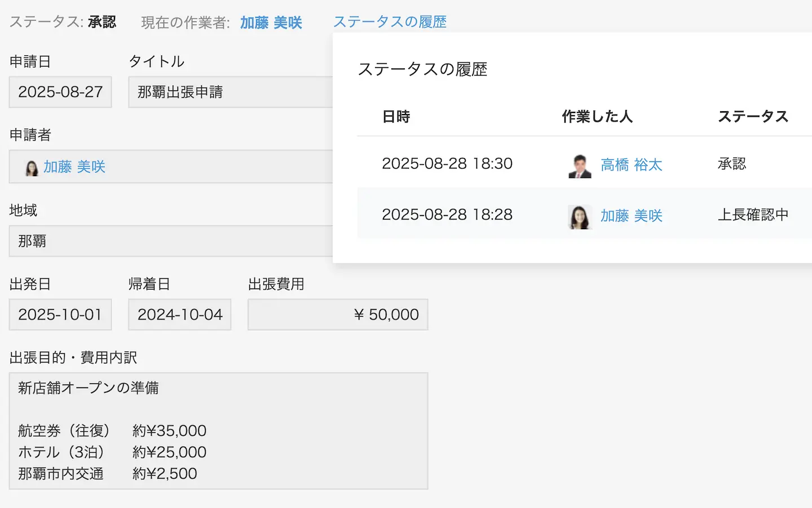Select the 上長確認中 status in history

coord(753,215)
